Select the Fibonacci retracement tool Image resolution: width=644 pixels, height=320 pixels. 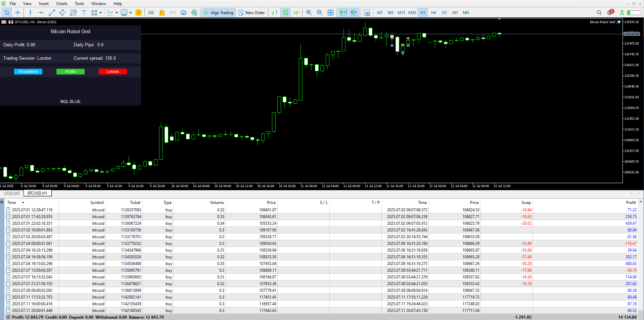73,13
